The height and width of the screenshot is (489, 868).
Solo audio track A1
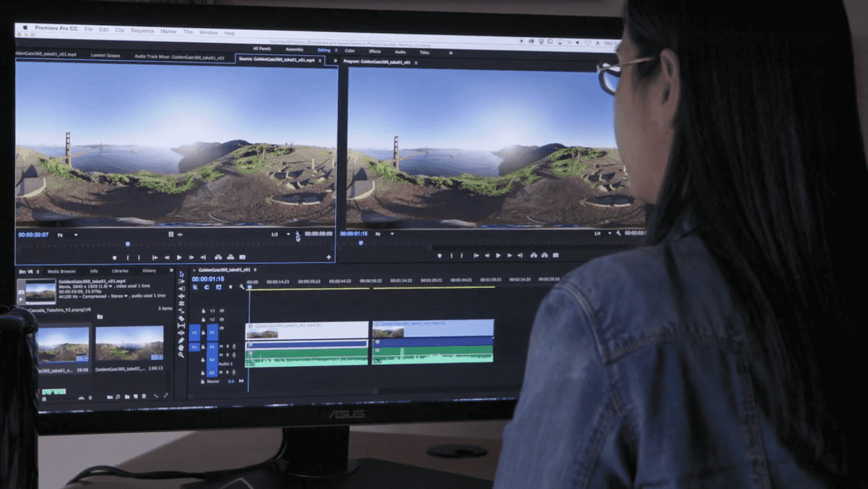228,347
